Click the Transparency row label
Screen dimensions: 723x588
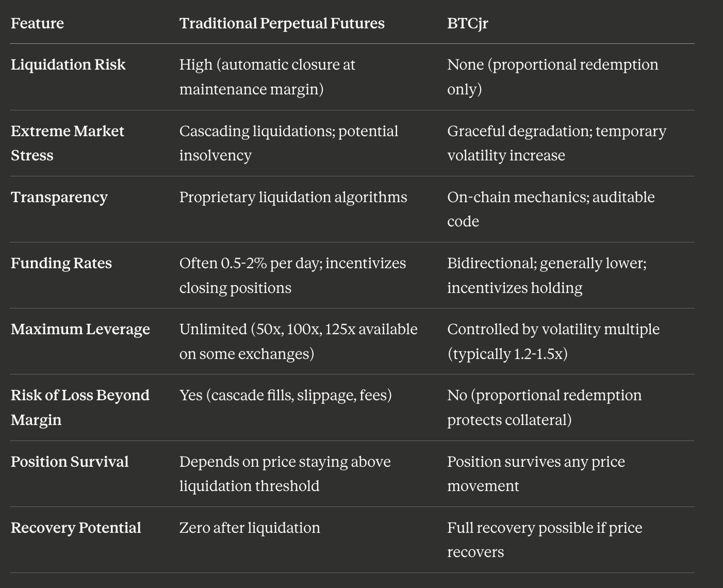[x=59, y=197]
